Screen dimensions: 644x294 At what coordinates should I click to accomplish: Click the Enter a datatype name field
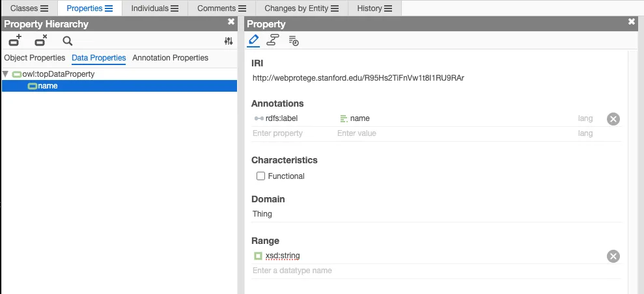(436, 271)
